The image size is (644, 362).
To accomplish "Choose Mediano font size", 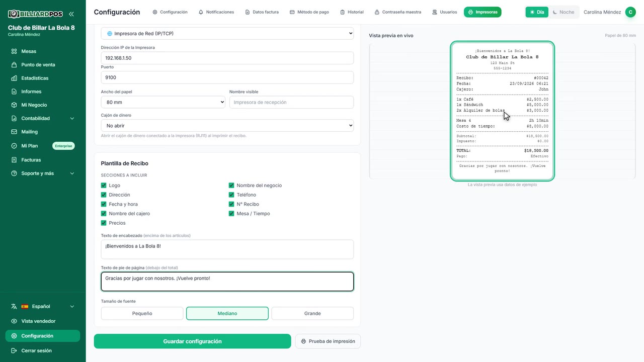I will pos(227,313).
